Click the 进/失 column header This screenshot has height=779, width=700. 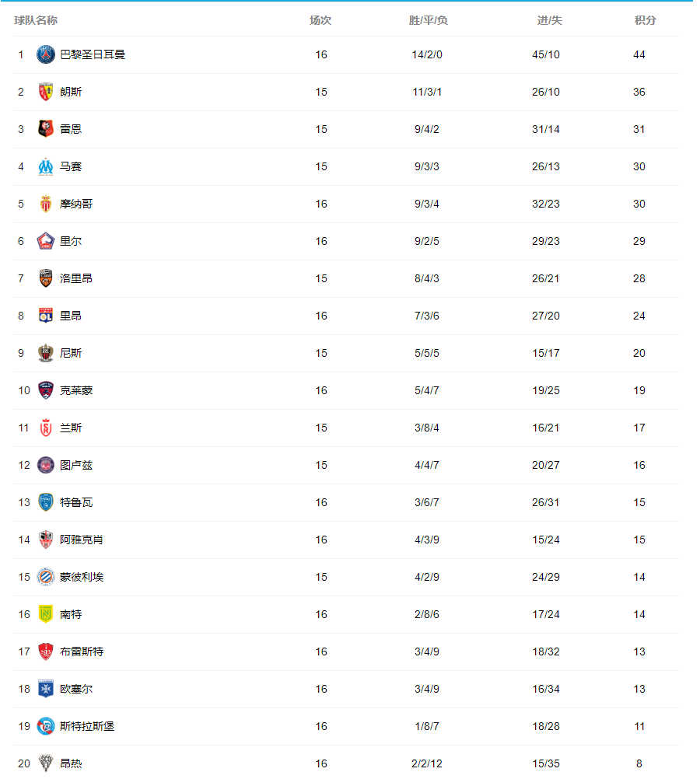(549, 20)
